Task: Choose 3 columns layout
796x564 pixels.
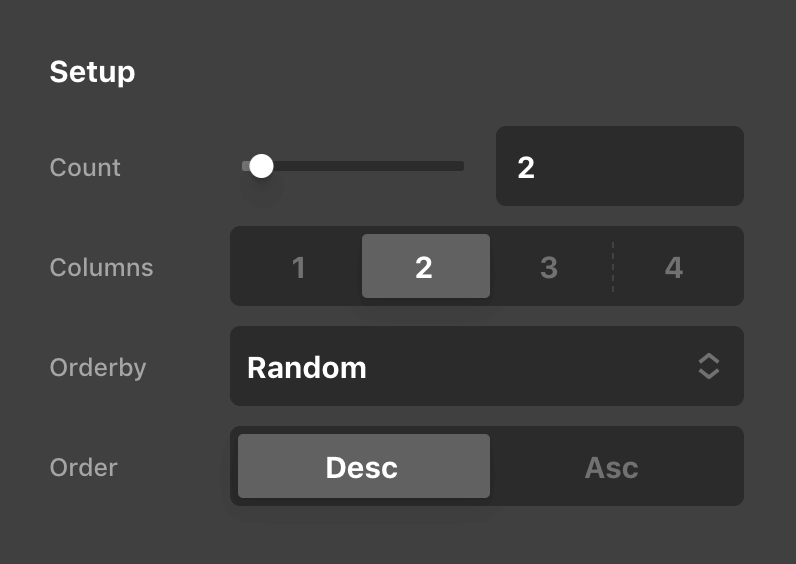Action: click(548, 267)
